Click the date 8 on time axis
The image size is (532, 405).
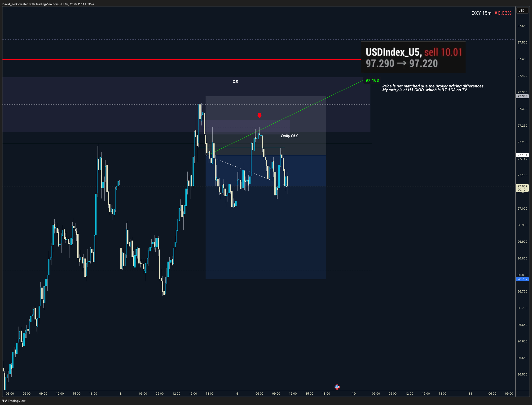[121, 393]
